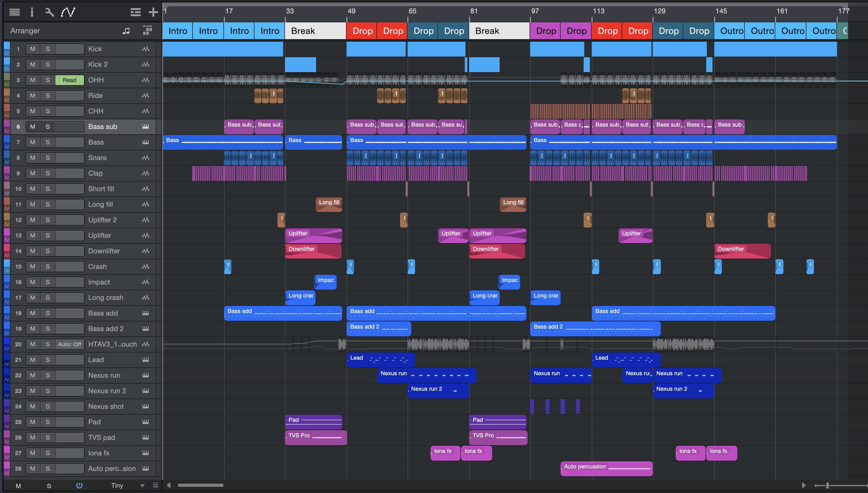Toggle the show automation curve icon
This screenshot has width=868, height=493.
pyautogui.click(x=68, y=12)
